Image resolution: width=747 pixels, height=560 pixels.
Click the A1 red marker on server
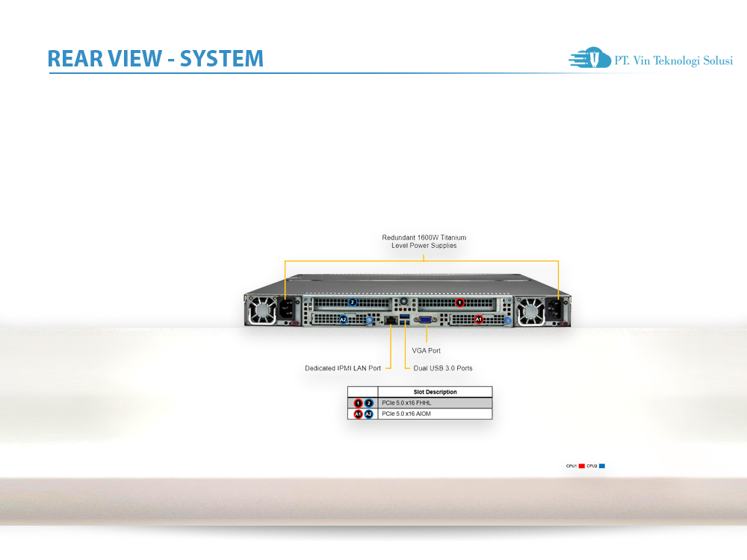pos(479,320)
